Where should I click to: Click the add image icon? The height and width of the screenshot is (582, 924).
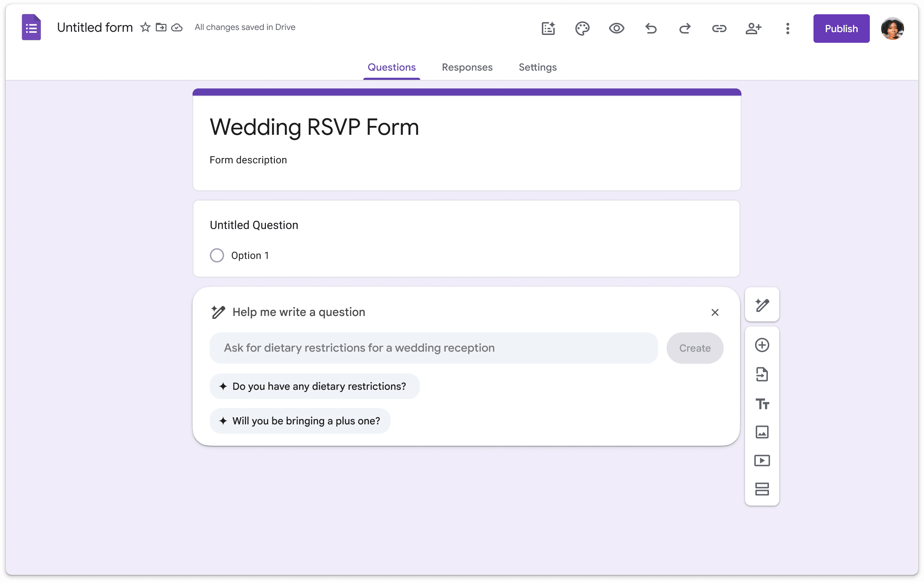(x=762, y=432)
